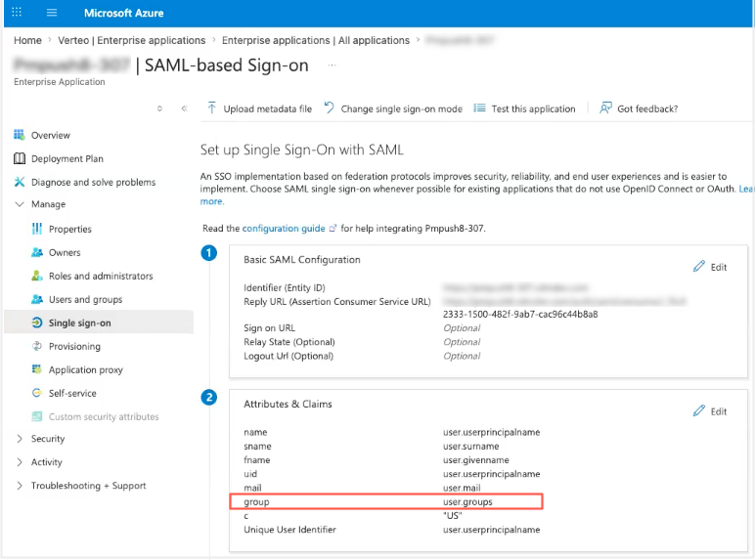The image size is (755, 560).
Task: Open Diagnose and solve problems
Action: coord(94,183)
